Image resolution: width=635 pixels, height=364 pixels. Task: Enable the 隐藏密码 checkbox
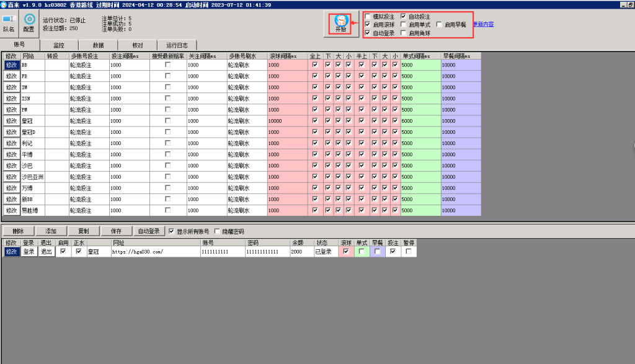point(216,231)
